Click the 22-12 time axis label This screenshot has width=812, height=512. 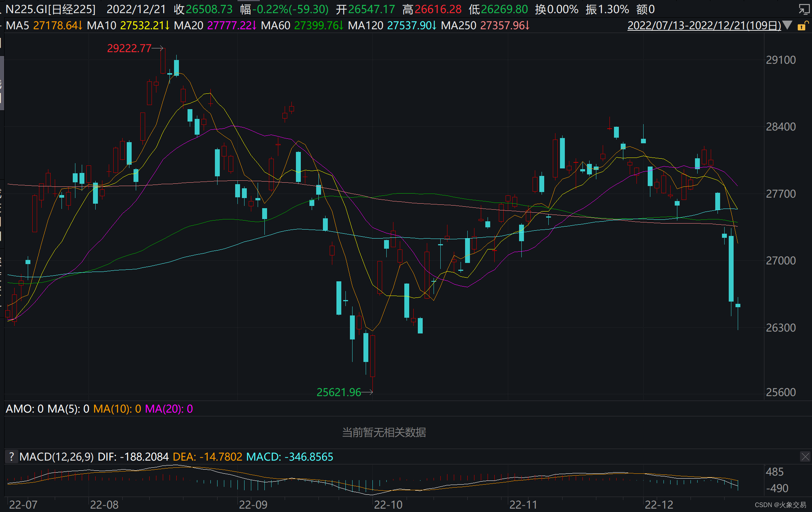coord(659,504)
